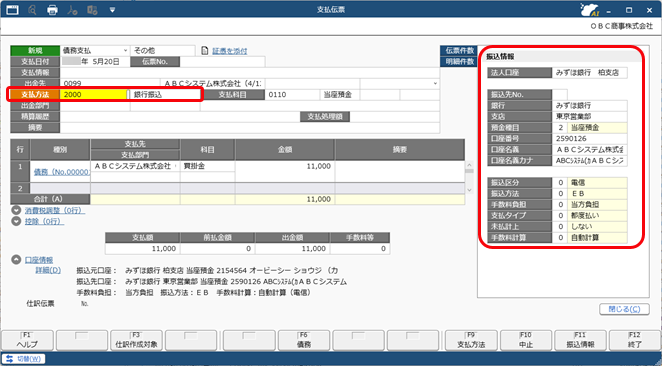Open the 消費税調整 (0行) link

pos(55,210)
